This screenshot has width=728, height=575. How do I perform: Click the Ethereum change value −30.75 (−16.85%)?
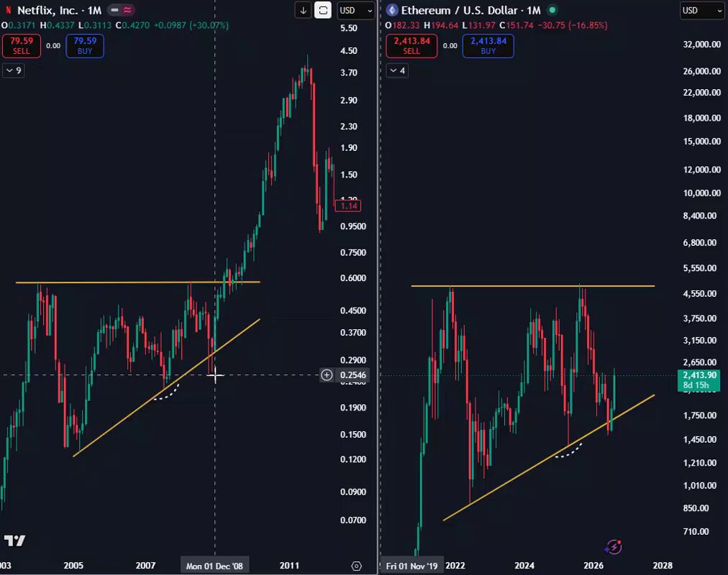(572, 25)
